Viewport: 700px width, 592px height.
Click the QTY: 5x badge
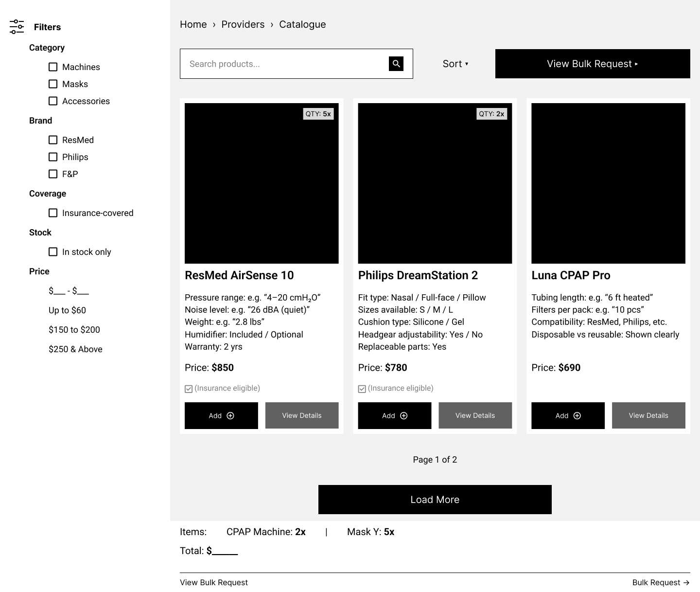(x=318, y=114)
